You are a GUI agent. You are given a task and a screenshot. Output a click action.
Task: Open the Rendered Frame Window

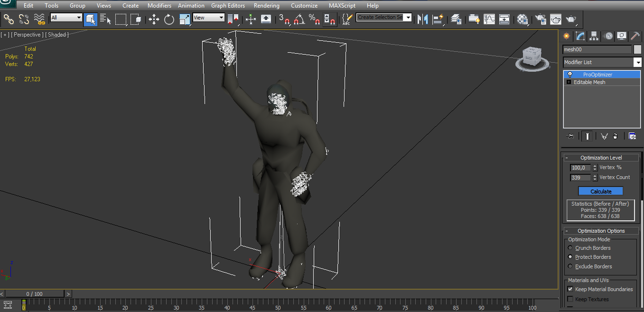click(x=555, y=19)
